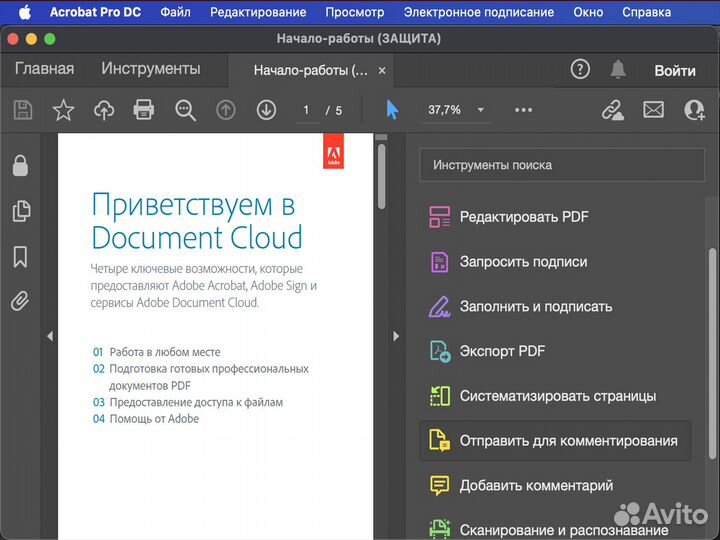Click the 37,7% zoom value field
This screenshot has width=720, height=540.
pyautogui.click(x=444, y=110)
